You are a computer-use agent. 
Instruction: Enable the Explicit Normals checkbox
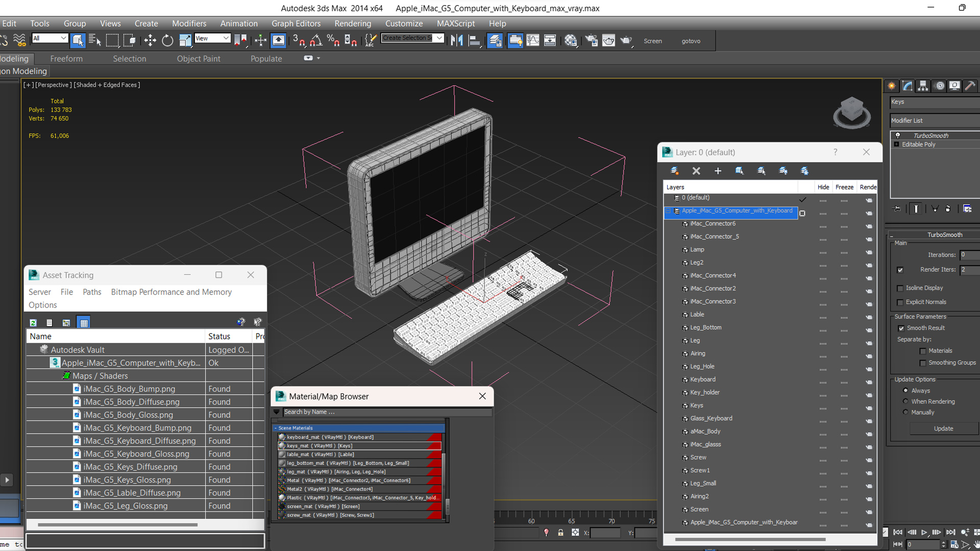tap(900, 302)
